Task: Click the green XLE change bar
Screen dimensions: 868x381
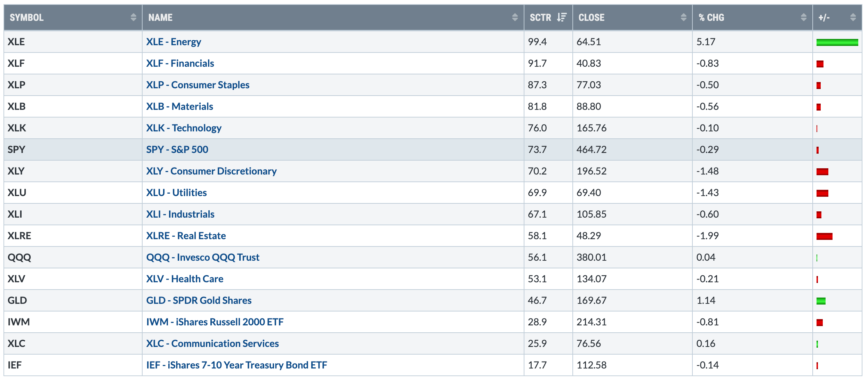Action: pyautogui.click(x=837, y=42)
